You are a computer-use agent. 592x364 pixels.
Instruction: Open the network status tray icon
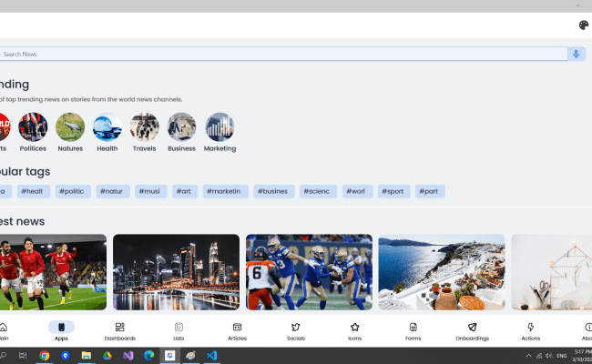tap(539, 355)
